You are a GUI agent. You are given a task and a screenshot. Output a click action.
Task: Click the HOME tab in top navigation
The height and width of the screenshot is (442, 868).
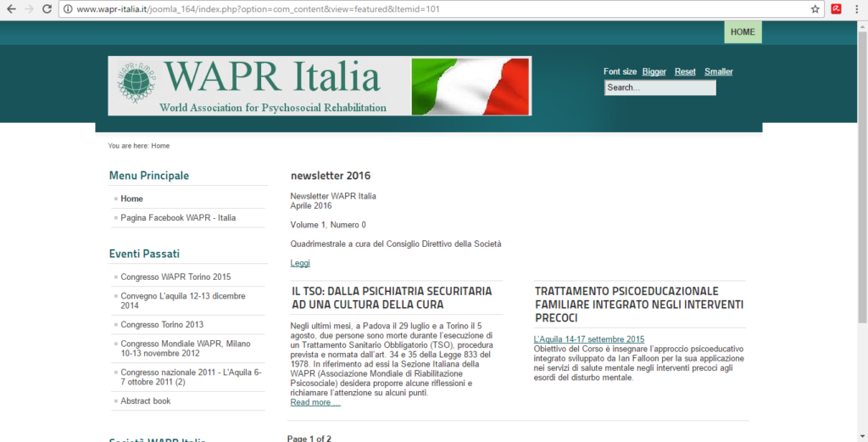[743, 32]
